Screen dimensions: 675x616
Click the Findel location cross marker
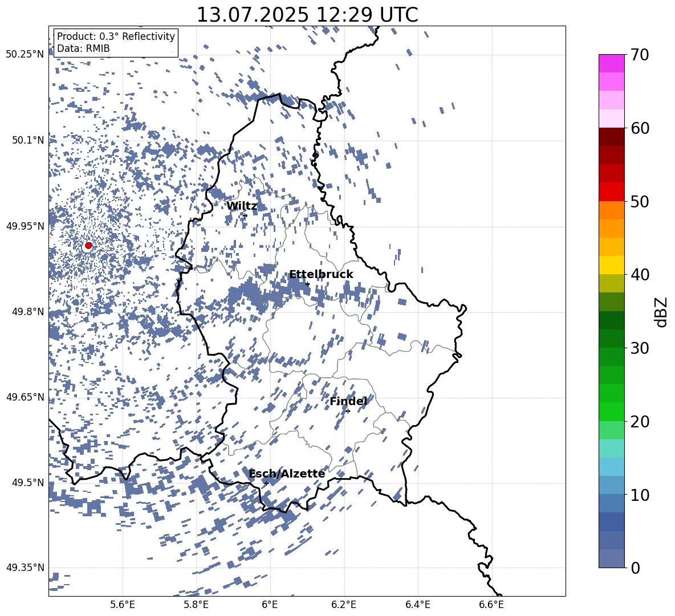tap(348, 411)
